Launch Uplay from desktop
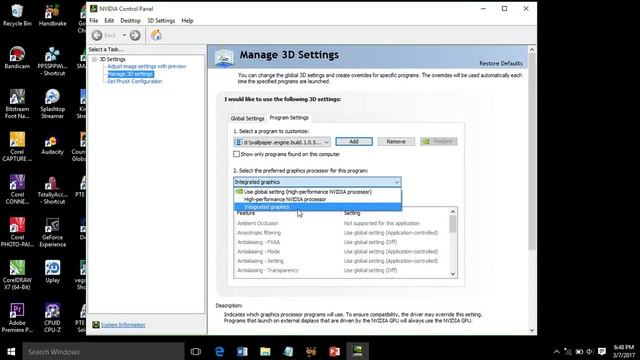 point(53,271)
